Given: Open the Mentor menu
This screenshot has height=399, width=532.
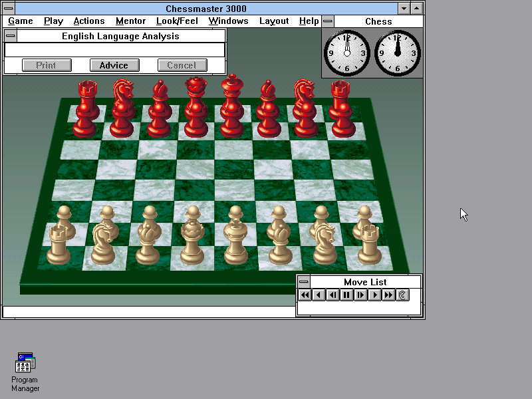Looking at the screenshot, I should [x=130, y=21].
